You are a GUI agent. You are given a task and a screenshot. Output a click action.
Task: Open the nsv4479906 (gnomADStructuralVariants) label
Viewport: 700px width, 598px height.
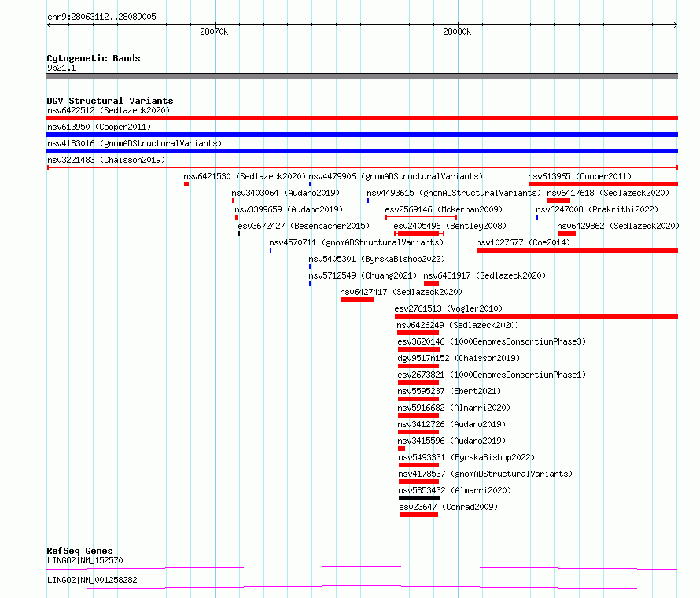pyautogui.click(x=396, y=176)
